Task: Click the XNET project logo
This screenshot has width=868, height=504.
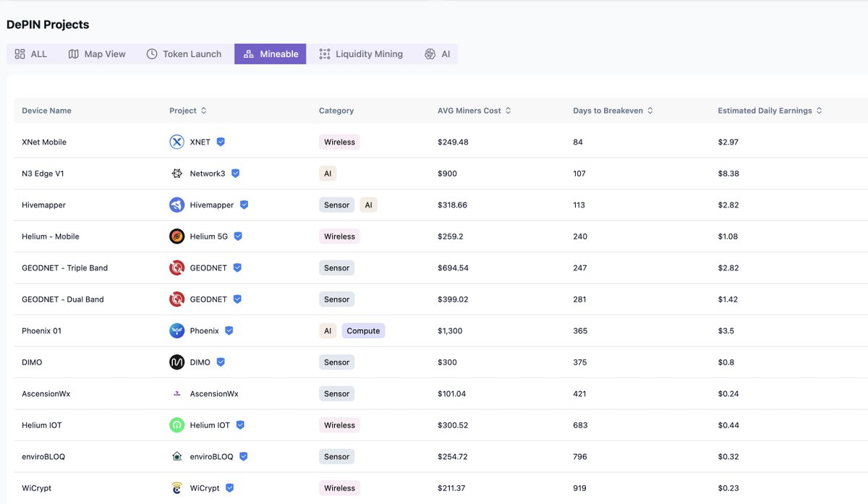Action: 176,142
